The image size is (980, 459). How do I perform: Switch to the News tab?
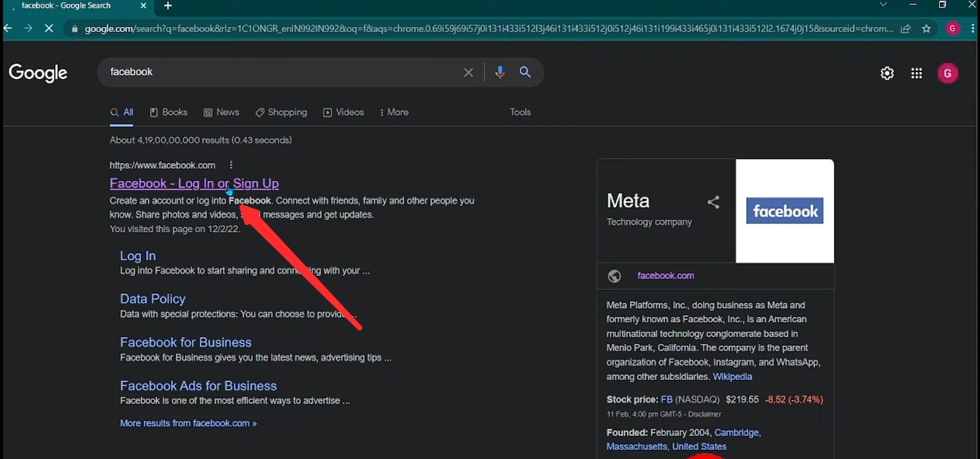pyautogui.click(x=221, y=112)
